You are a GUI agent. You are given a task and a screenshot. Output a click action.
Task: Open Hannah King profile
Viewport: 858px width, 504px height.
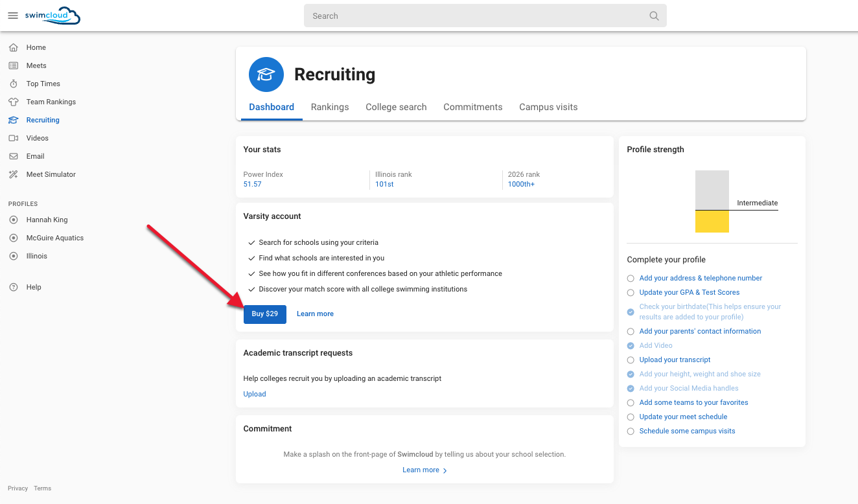(x=47, y=220)
